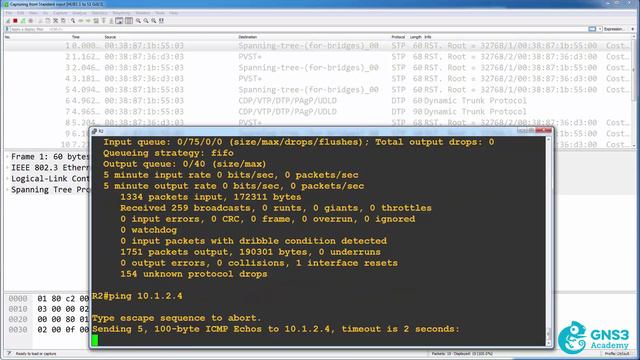Select packet 2 PVST+ from 00:38:87:36:d3:03
The height and width of the screenshot is (360, 640).
click(x=318, y=57)
